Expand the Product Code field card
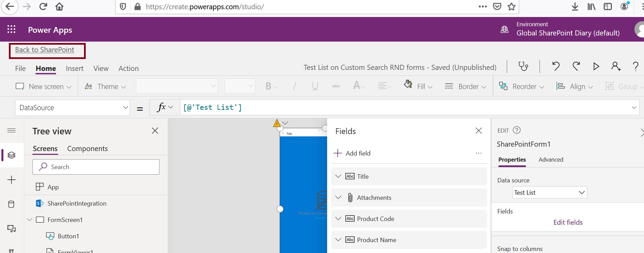The width and height of the screenshot is (644, 253). 338,219
